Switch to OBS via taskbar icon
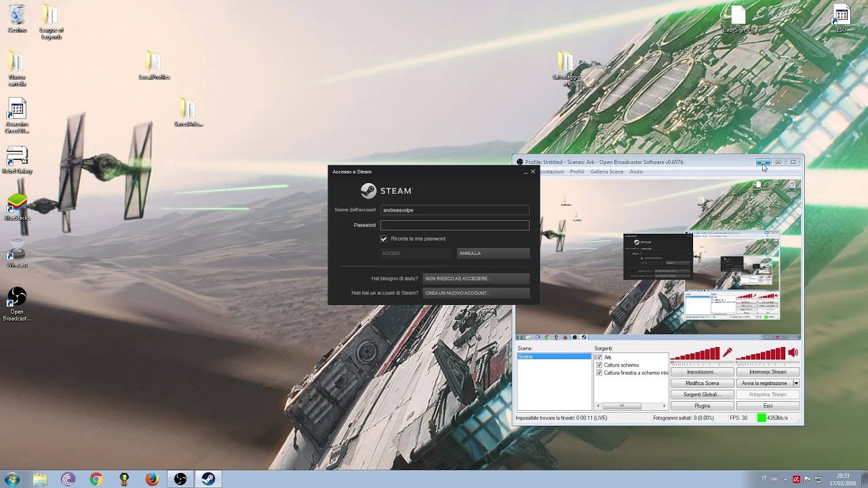868x488 pixels. [180, 479]
